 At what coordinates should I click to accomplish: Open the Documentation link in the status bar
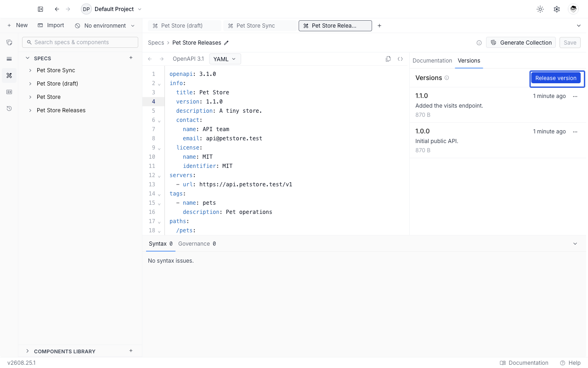pos(524,363)
